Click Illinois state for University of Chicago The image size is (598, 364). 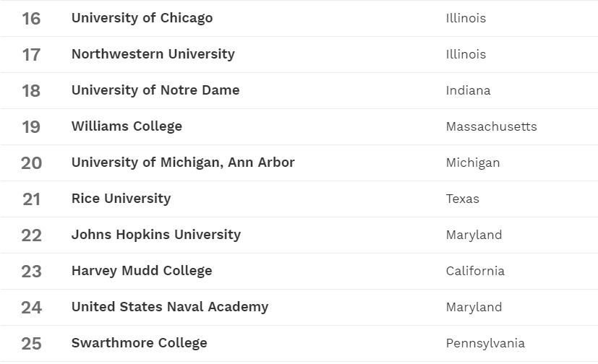pyautogui.click(x=466, y=18)
